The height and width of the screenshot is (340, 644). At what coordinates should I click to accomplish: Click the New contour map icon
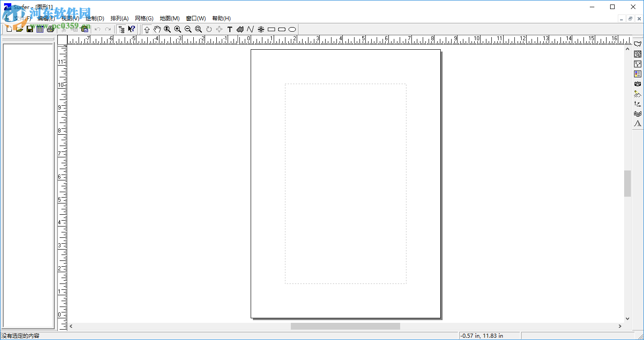pos(637,54)
